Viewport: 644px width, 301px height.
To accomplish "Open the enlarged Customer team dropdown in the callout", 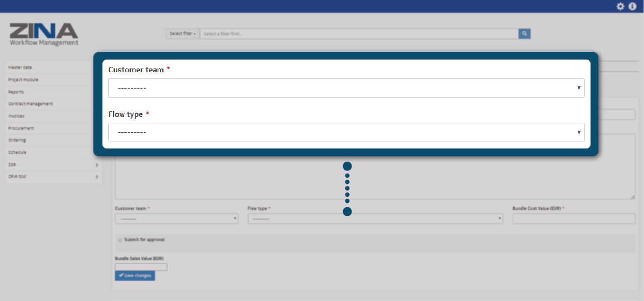I will [x=346, y=88].
